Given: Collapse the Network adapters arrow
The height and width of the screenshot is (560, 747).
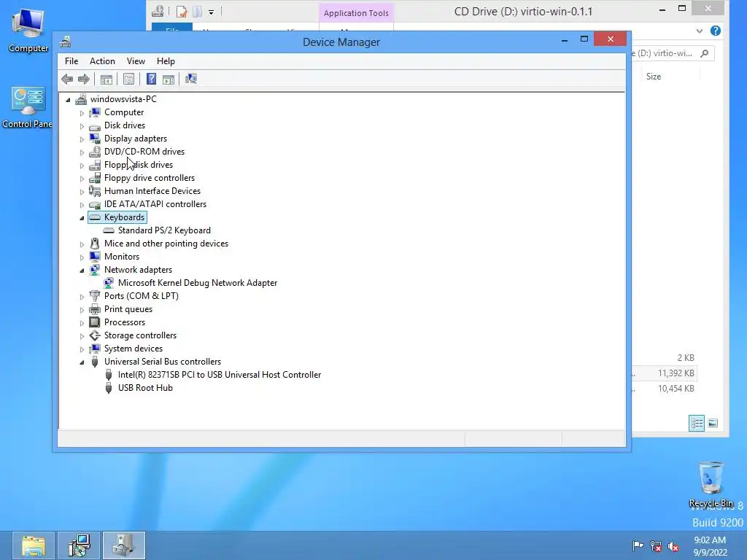Looking at the screenshot, I should (x=82, y=271).
